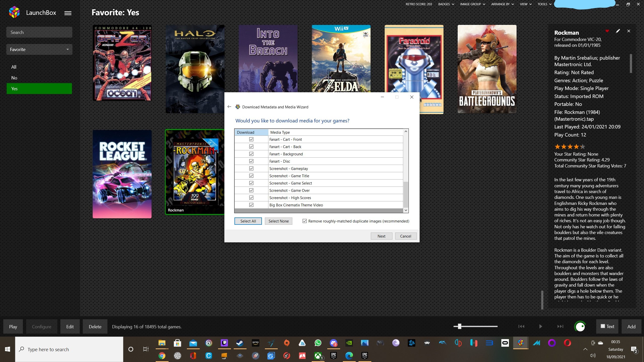Open the VIEW dropdown menu
The height and width of the screenshot is (362, 644).
526,4
